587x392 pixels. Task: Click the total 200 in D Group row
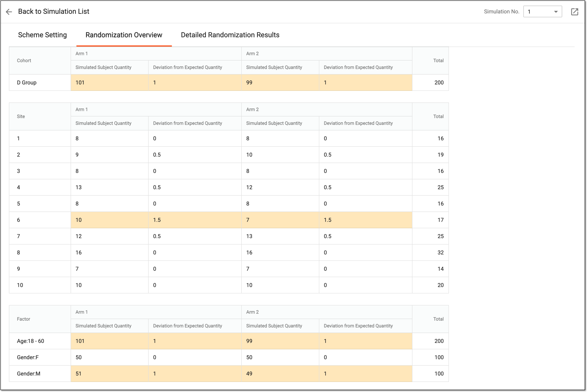pyautogui.click(x=439, y=82)
